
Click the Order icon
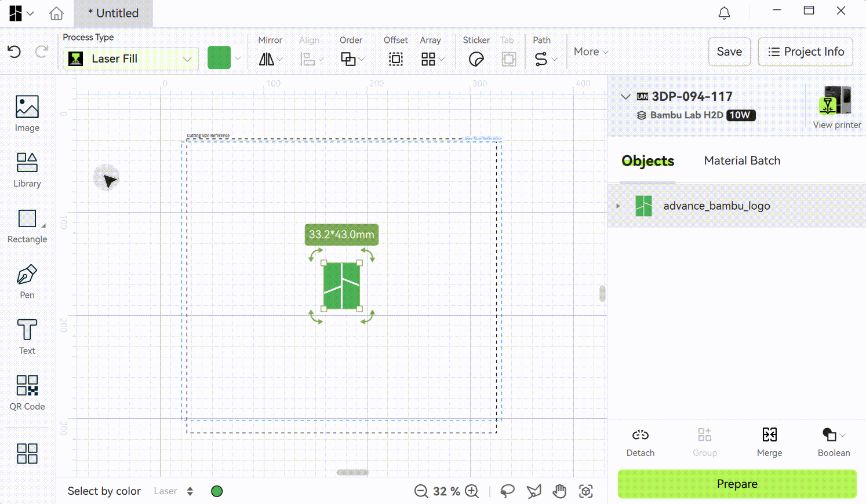coord(348,59)
